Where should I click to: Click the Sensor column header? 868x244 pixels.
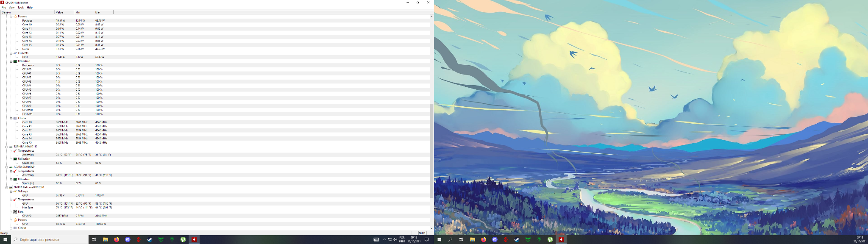click(x=27, y=12)
